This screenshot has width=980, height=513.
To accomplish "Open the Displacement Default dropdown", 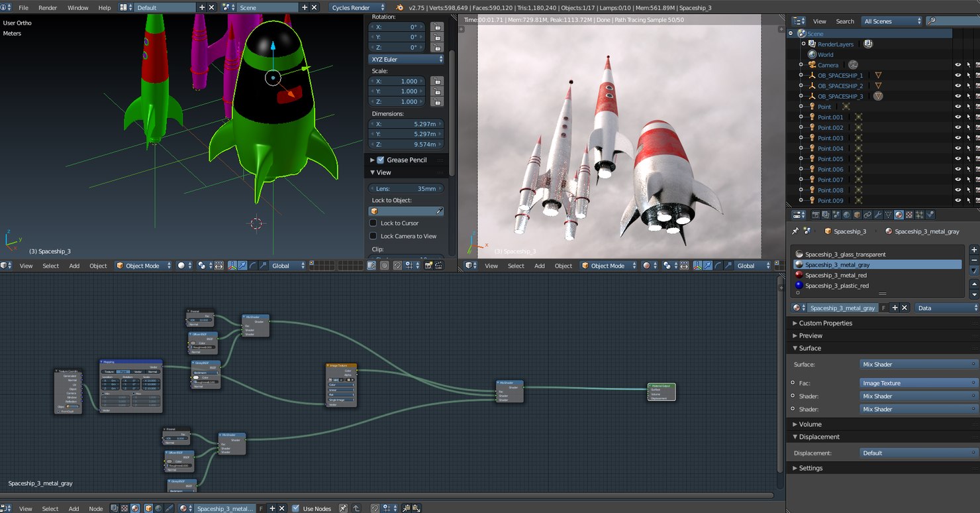I will [918, 453].
